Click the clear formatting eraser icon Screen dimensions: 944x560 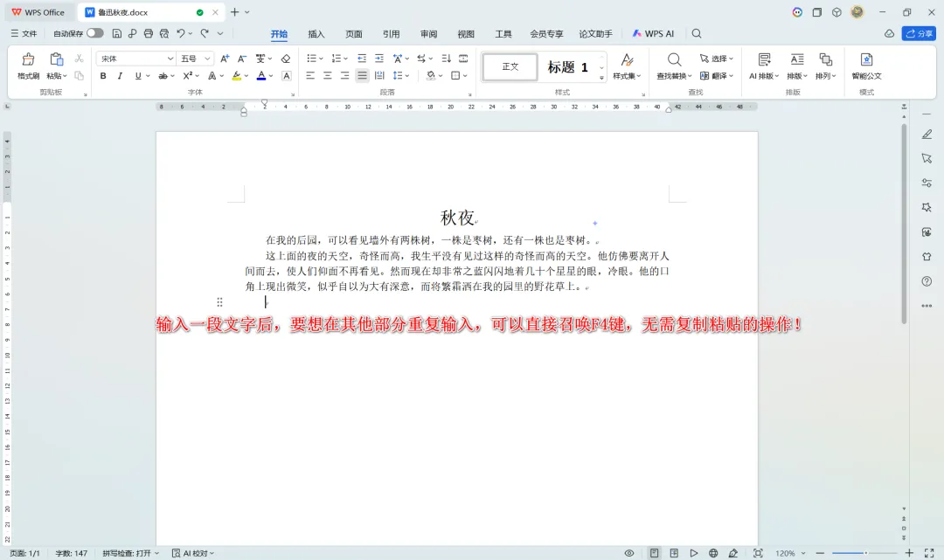click(x=286, y=59)
